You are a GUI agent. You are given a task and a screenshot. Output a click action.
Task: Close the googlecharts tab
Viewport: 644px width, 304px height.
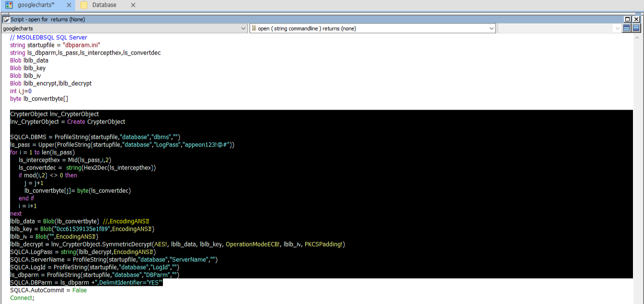coord(69,5)
